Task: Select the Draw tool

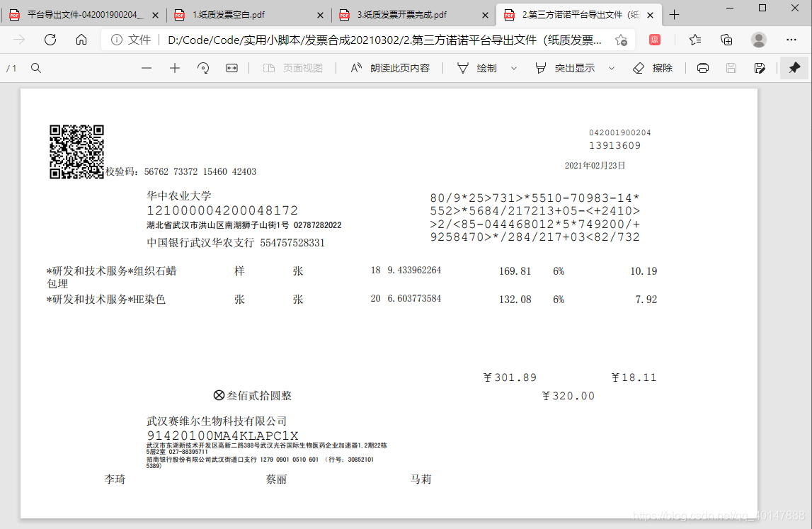Action: (x=477, y=68)
